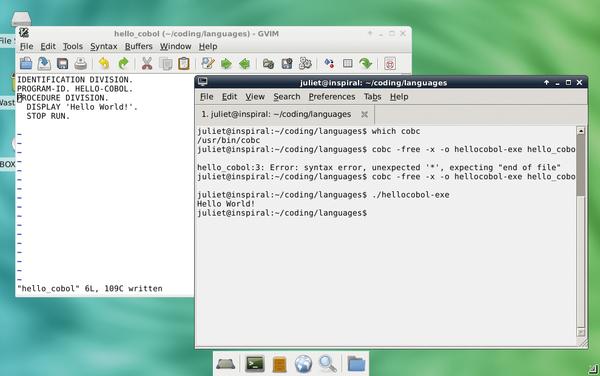Image resolution: width=600 pixels, height=376 pixels.
Task: Open the magnifier search icon in panel
Action: (x=328, y=363)
